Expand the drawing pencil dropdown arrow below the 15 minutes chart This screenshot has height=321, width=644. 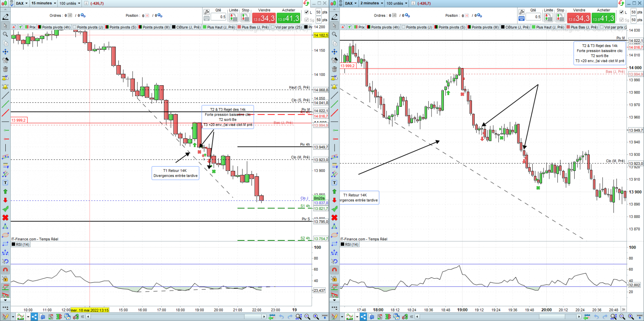(13, 317)
